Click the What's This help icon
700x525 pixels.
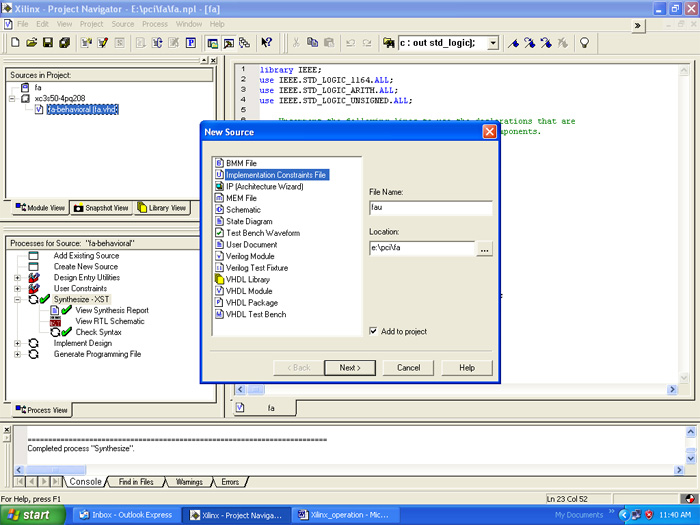(267, 43)
